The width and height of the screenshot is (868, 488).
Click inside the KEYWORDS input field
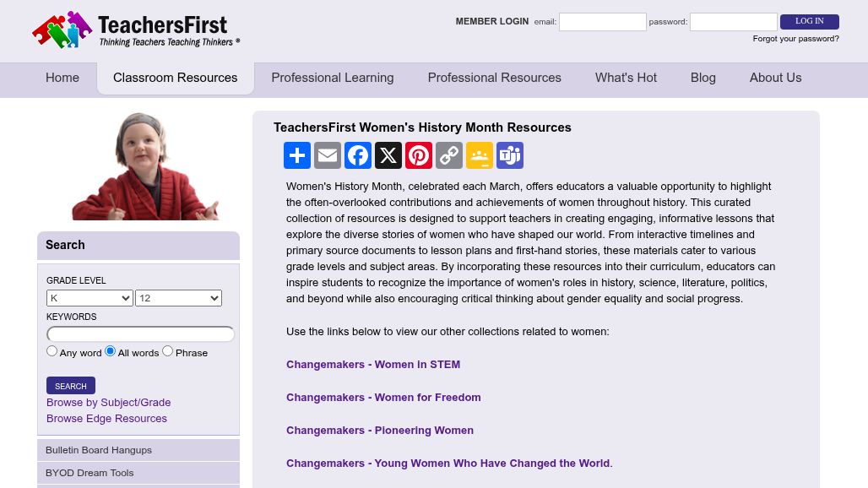[x=141, y=333]
